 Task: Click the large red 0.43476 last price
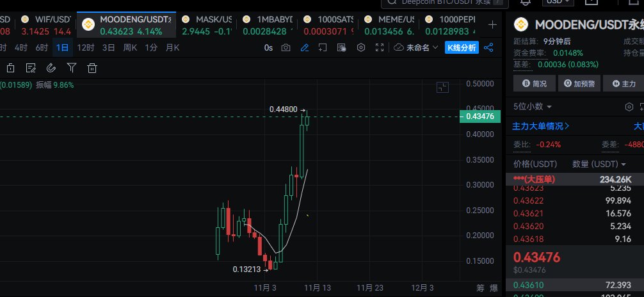(x=537, y=257)
